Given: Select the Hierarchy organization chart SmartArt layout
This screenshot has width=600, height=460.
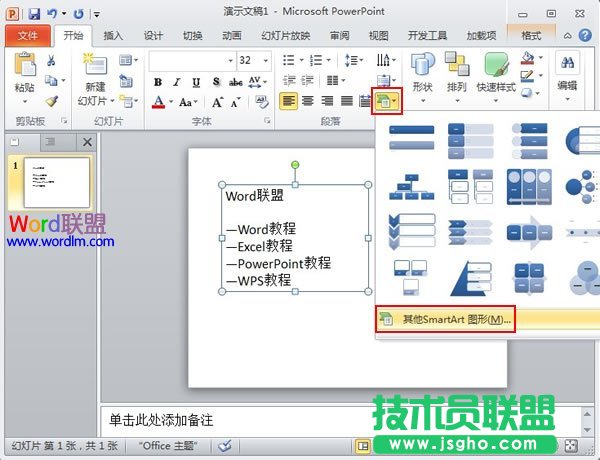Looking at the screenshot, I should pos(411,187).
